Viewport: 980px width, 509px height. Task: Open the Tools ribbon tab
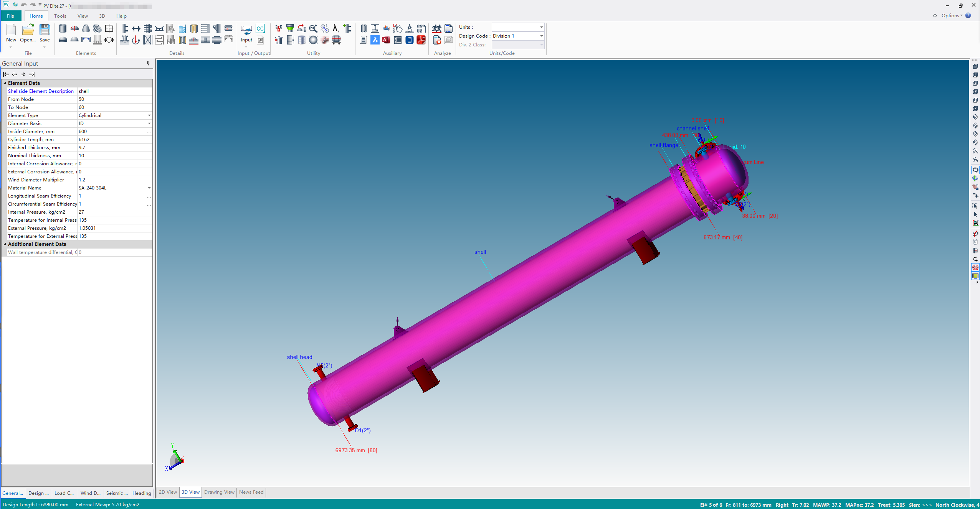point(60,16)
